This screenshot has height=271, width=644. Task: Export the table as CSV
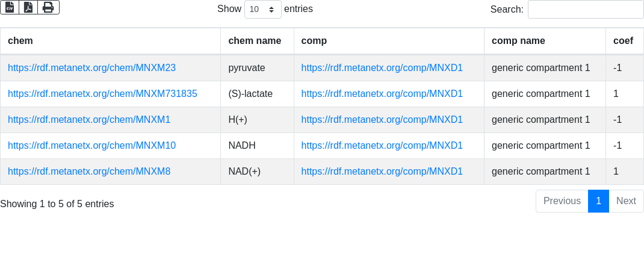click(x=10, y=7)
